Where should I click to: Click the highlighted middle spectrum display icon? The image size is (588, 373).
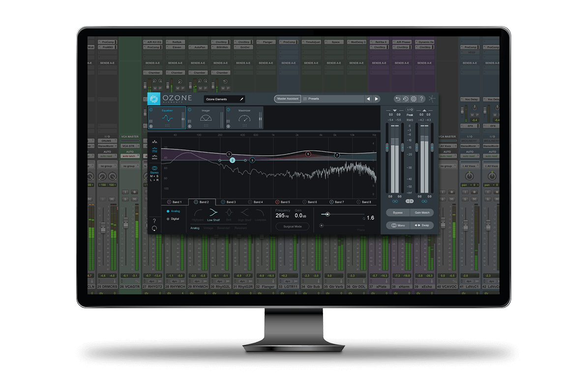(x=154, y=149)
